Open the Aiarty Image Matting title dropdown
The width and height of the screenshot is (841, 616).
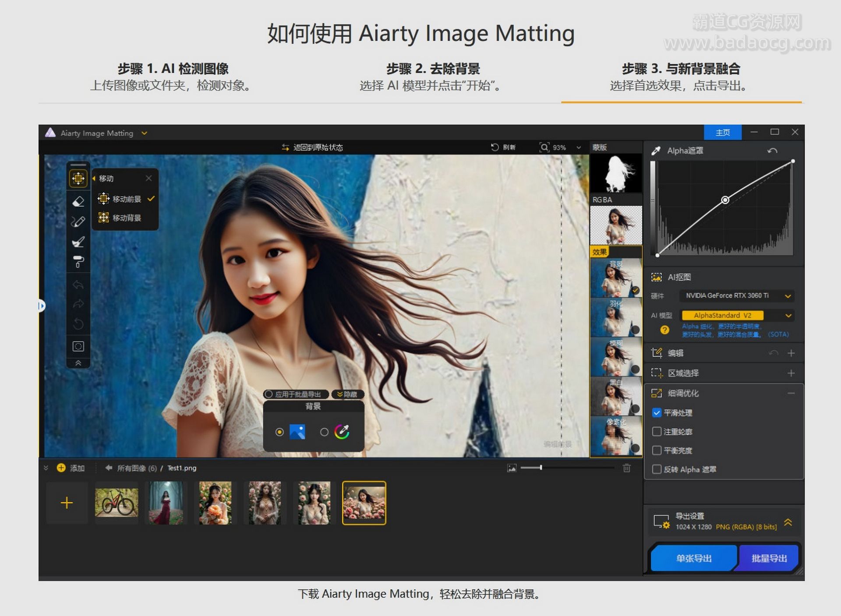(x=144, y=133)
